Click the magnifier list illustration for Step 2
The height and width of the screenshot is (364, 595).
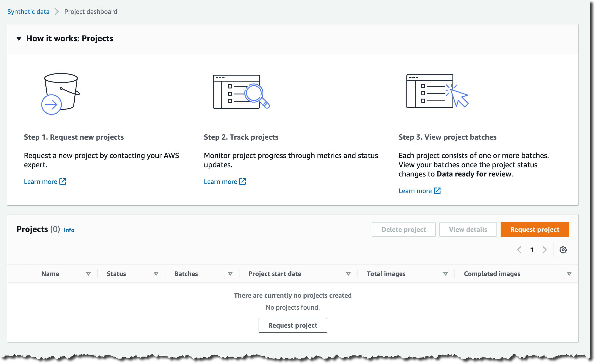coord(241,92)
